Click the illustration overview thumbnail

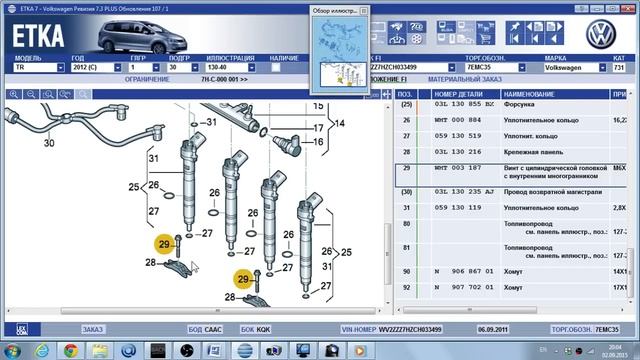point(340,54)
